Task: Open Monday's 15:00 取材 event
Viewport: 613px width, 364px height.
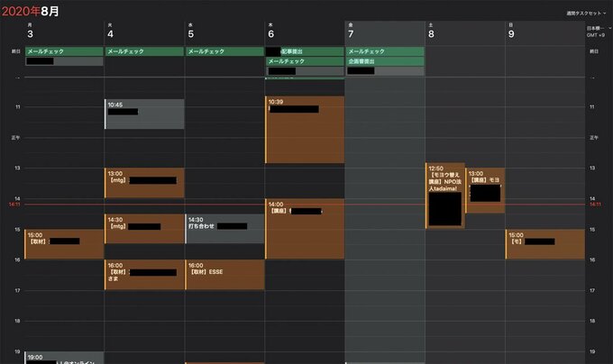Action: click(x=63, y=244)
